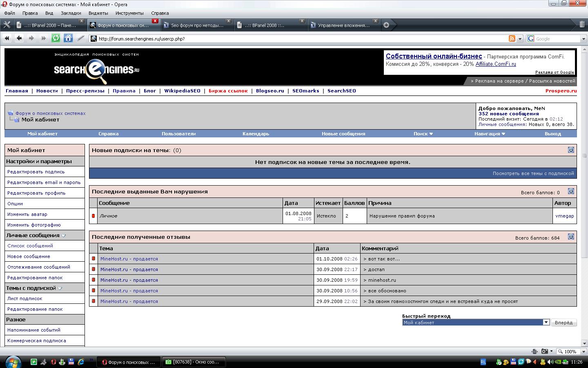Image resolution: width=588 pixels, height=368 pixels.
Task: Open the zoom 100% dropdown
Action: coord(583,352)
